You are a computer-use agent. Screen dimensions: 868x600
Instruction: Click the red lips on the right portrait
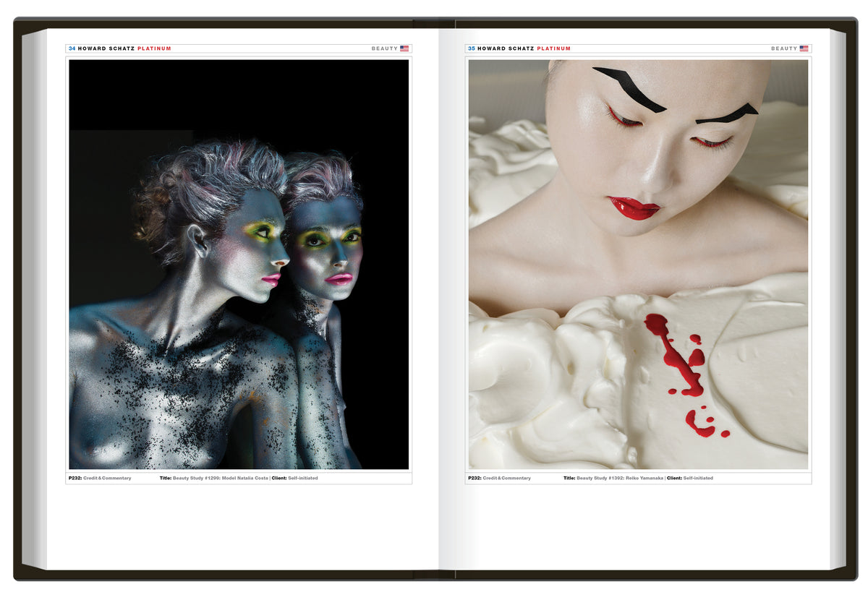pos(634,208)
